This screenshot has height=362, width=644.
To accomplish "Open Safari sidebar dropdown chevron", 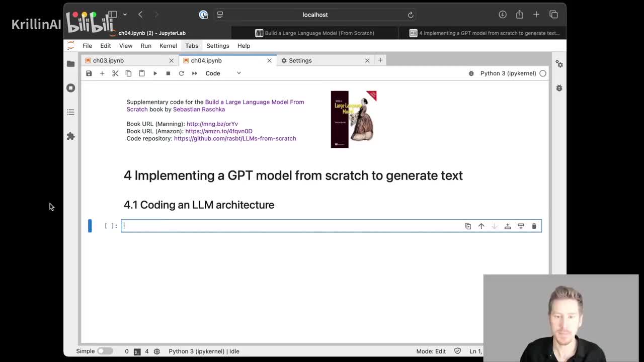I will (x=125, y=15).
